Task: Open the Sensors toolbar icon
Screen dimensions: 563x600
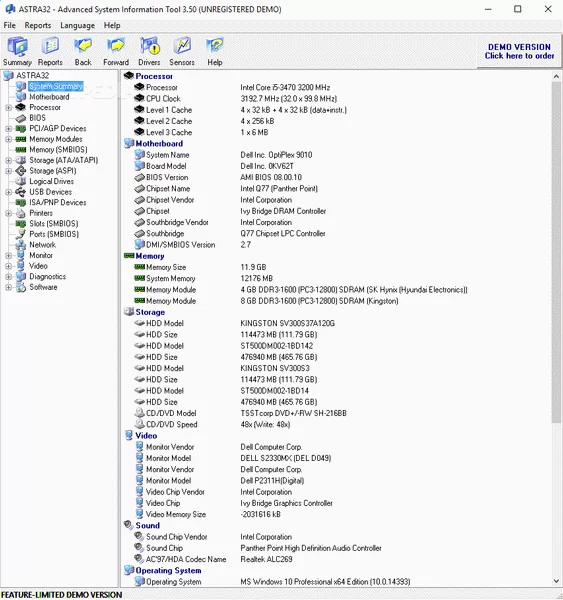Action: point(182,51)
